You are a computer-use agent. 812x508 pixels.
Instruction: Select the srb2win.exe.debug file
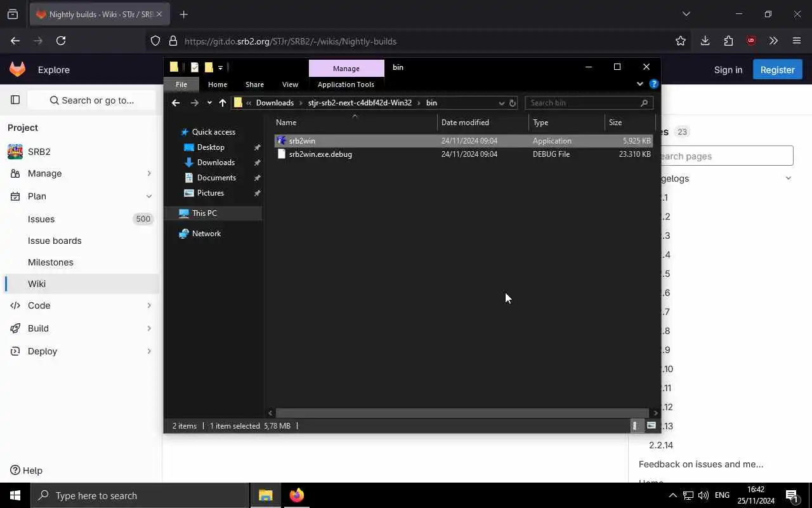pos(463,154)
